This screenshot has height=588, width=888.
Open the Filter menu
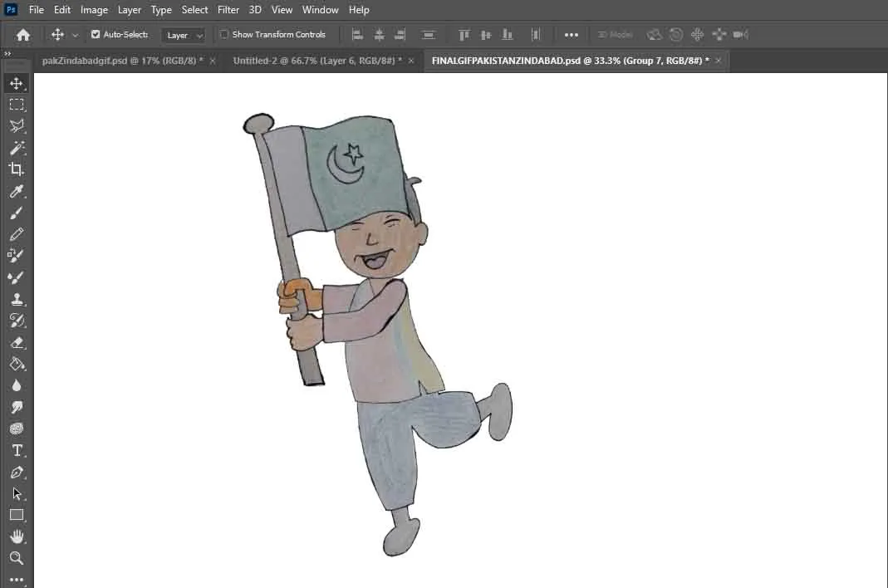click(x=228, y=10)
